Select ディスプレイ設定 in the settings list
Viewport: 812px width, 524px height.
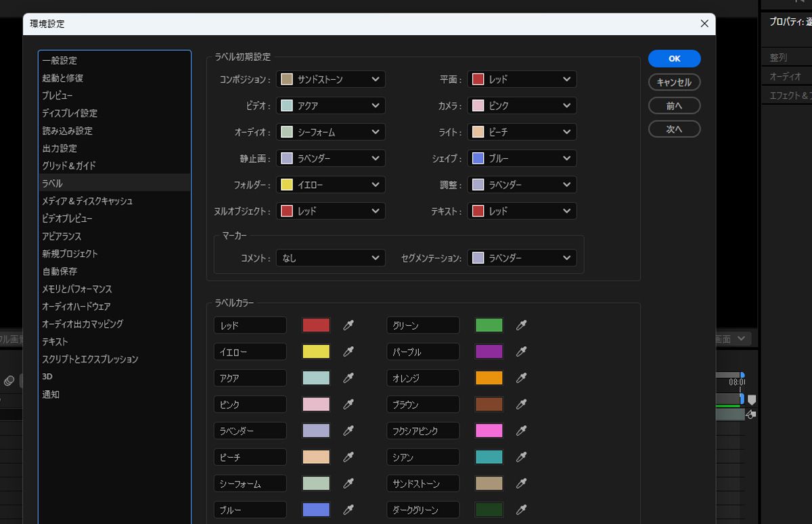coord(114,113)
